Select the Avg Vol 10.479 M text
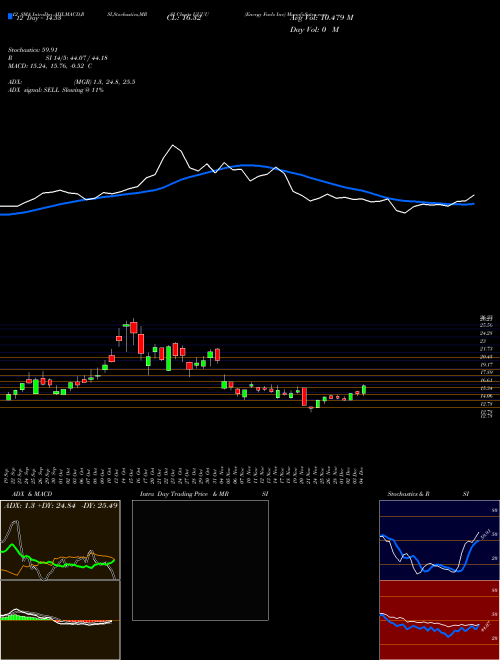This screenshot has width=500, height=660. coord(321,17)
